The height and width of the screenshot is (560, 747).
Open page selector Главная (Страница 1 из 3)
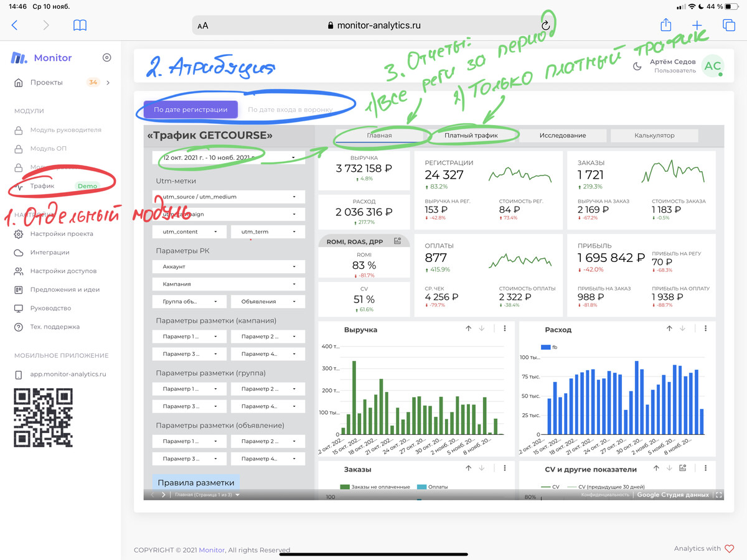pyautogui.click(x=207, y=495)
